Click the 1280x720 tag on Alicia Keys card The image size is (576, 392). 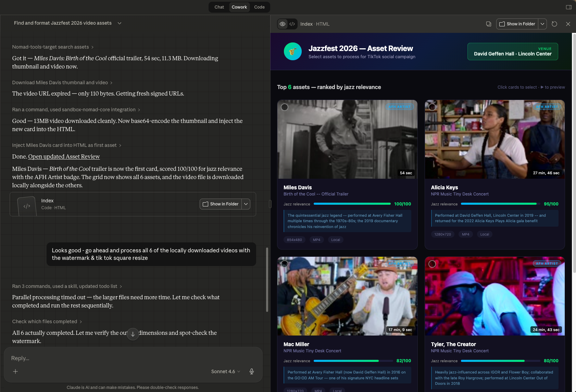pyautogui.click(x=443, y=235)
